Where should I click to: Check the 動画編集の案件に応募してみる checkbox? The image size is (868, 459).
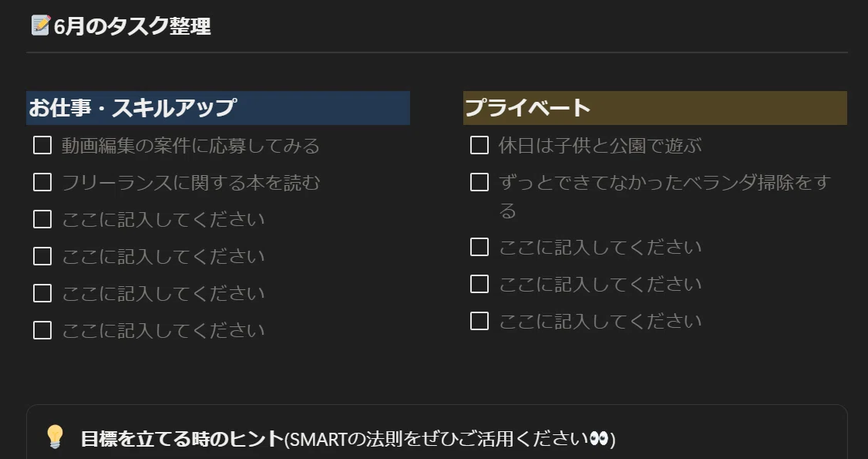pos(42,146)
